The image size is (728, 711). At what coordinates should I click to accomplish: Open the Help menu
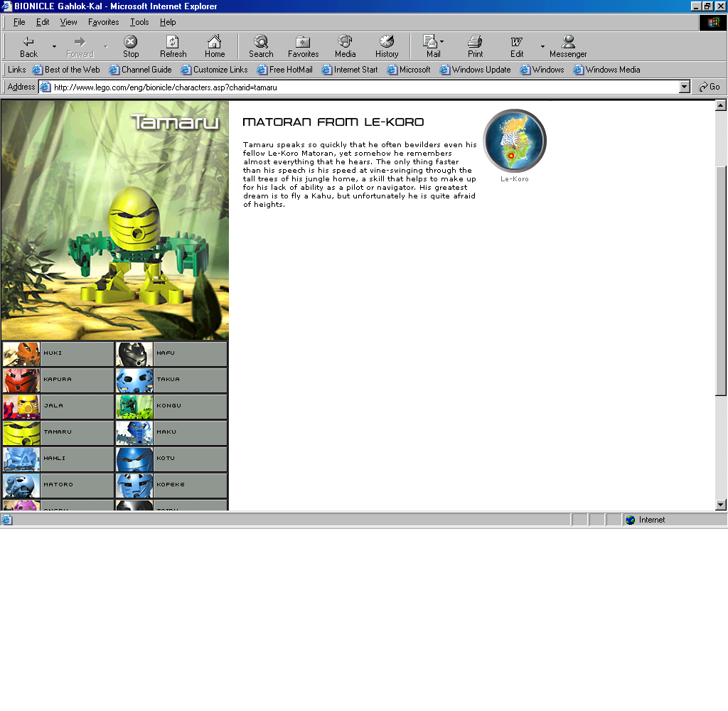click(x=168, y=22)
